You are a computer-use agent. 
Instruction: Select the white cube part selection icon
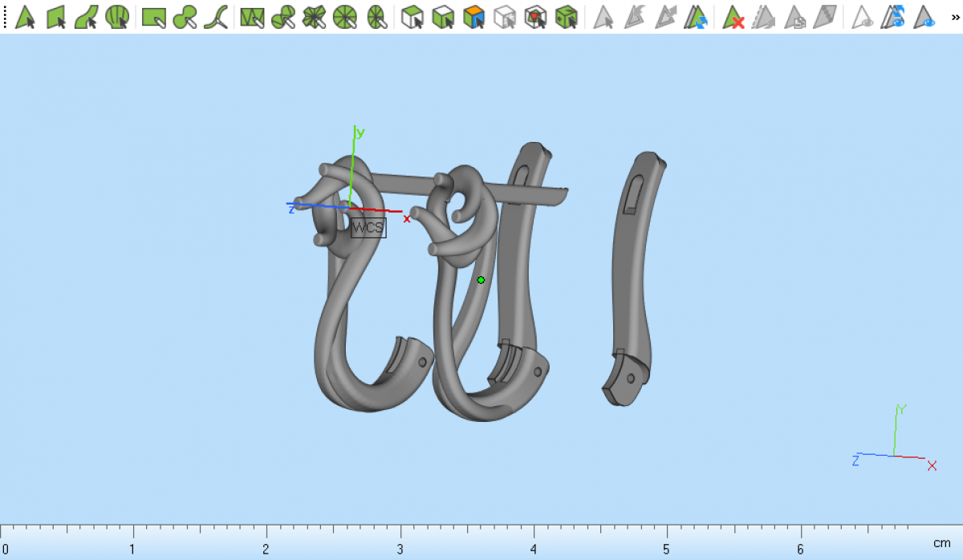tap(412, 17)
